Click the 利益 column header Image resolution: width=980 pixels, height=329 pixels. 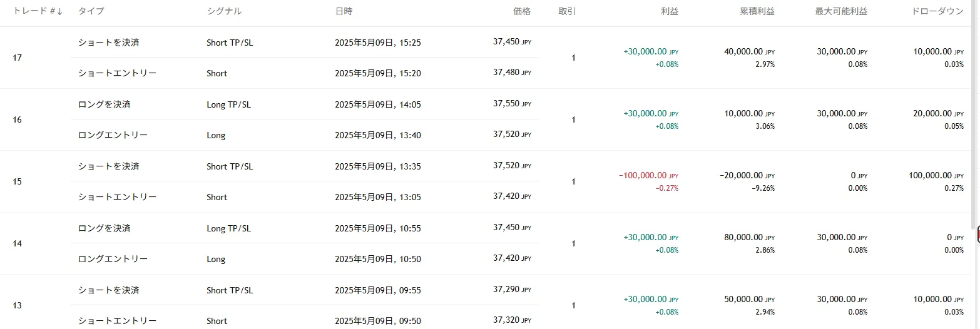(x=669, y=11)
